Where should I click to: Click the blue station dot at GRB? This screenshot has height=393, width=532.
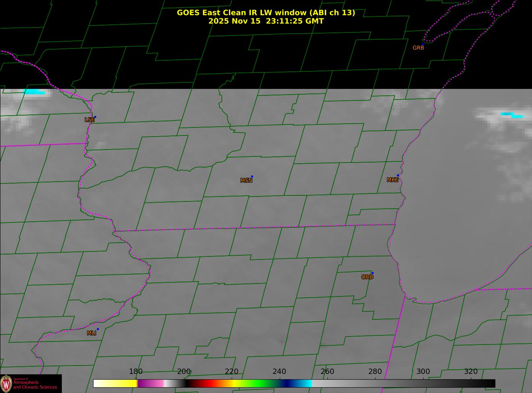423,45
